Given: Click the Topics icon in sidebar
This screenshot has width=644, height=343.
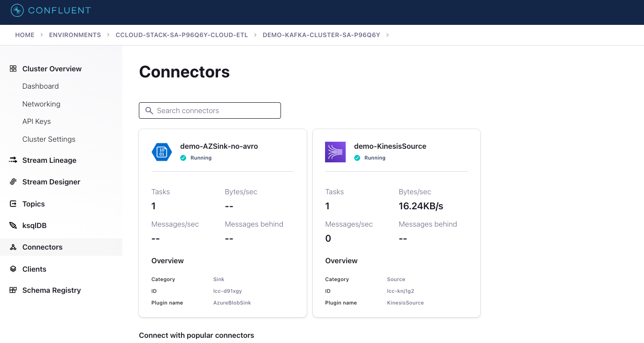Looking at the screenshot, I should 13,204.
